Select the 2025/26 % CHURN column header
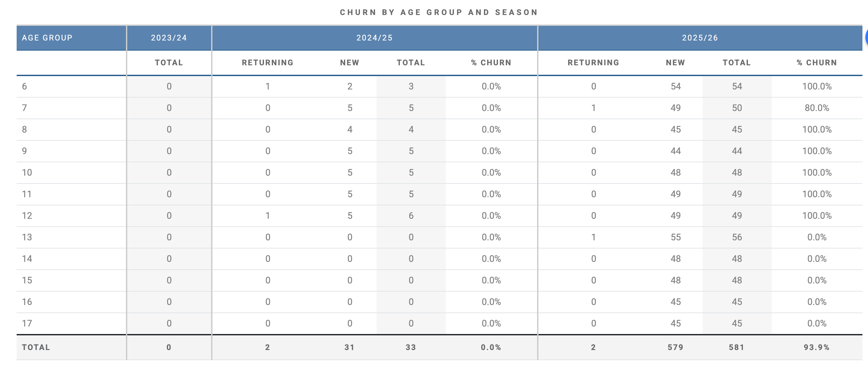This screenshot has width=868, height=367. (x=816, y=63)
